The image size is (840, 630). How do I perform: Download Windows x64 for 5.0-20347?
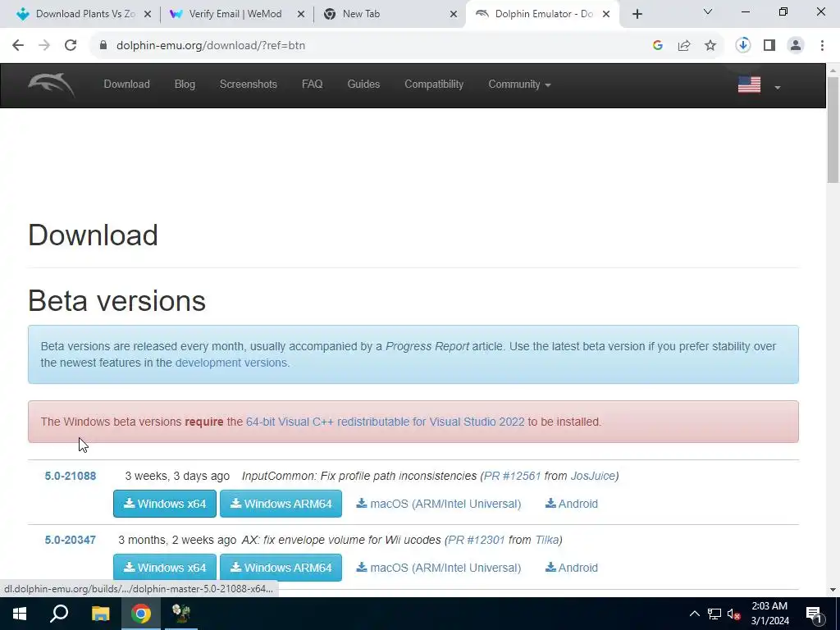165,568
